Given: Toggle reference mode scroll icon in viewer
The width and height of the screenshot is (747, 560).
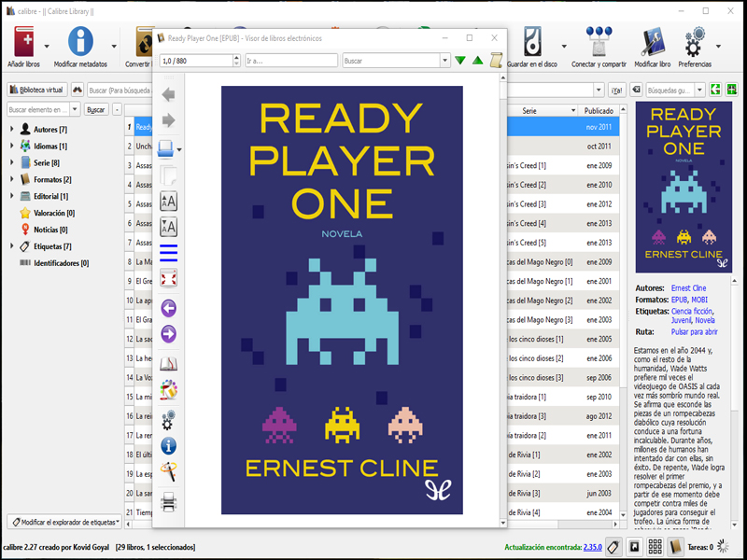Looking at the screenshot, I should tap(496, 61).
